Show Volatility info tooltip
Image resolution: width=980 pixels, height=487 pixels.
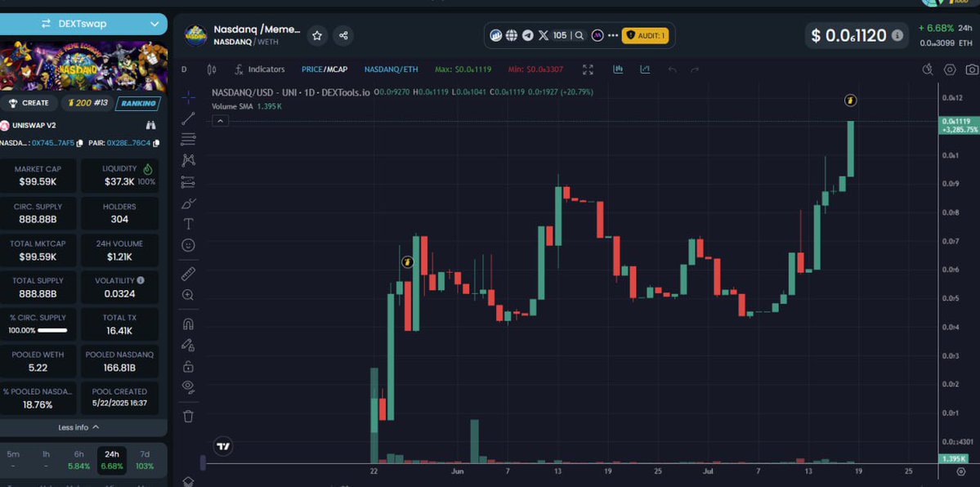(141, 281)
